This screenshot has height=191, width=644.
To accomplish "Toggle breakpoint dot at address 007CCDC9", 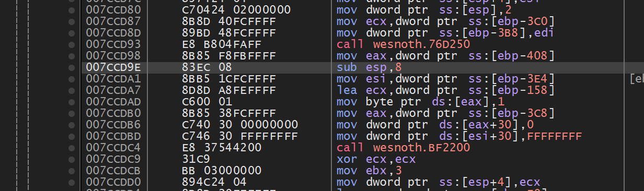I will (72, 159).
